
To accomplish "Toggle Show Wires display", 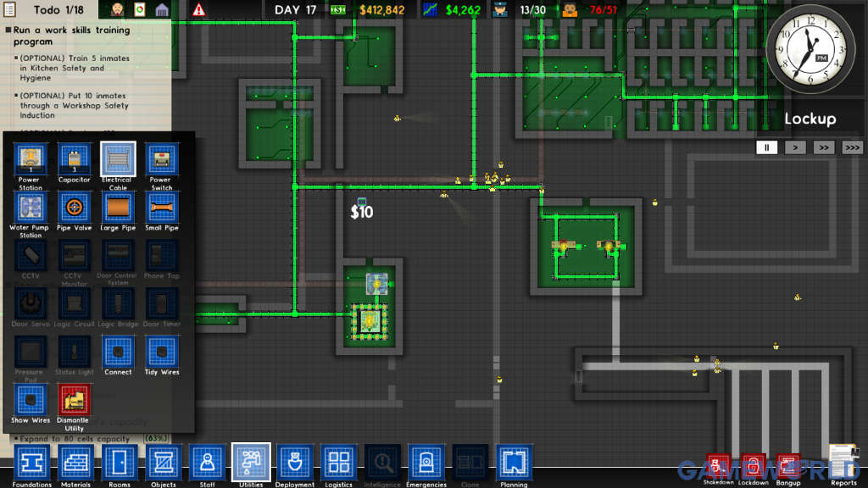I will click(x=30, y=400).
